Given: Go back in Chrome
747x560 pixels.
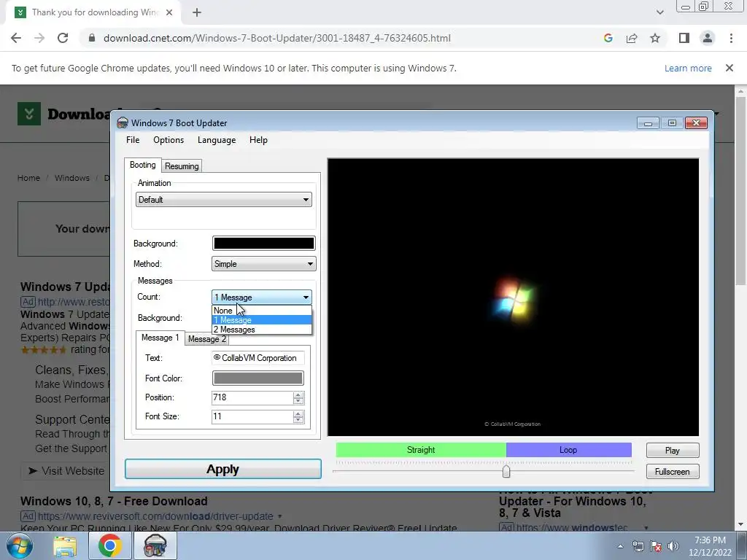Looking at the screenshot, I should 16,38.
